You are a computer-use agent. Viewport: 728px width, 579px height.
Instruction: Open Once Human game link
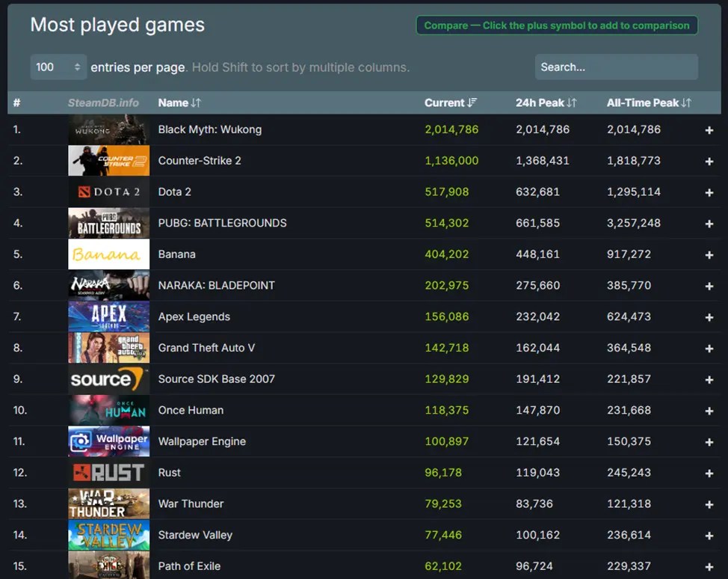pyautogui.click(x=191, y=410)
